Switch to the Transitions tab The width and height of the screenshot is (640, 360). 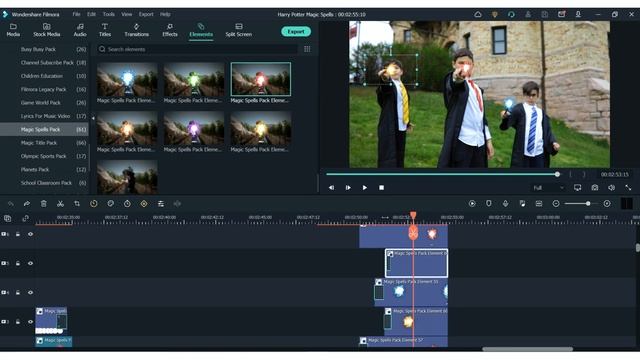tap(137, 30)
